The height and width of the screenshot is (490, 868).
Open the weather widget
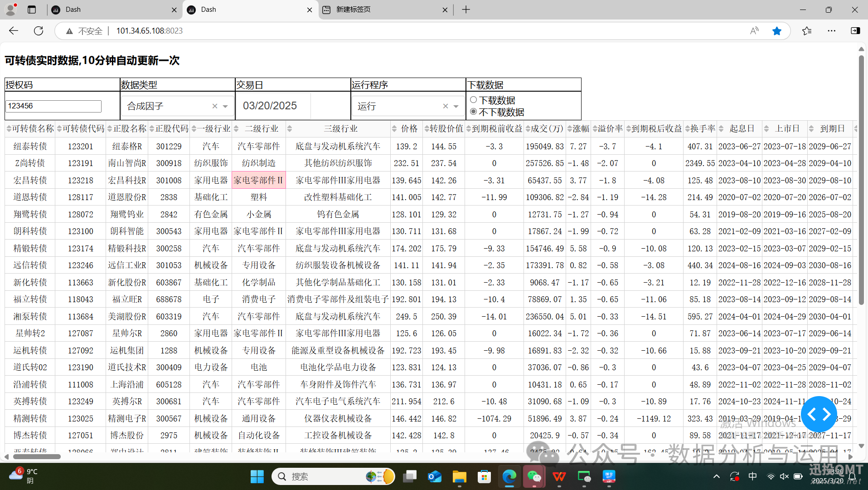24,476
